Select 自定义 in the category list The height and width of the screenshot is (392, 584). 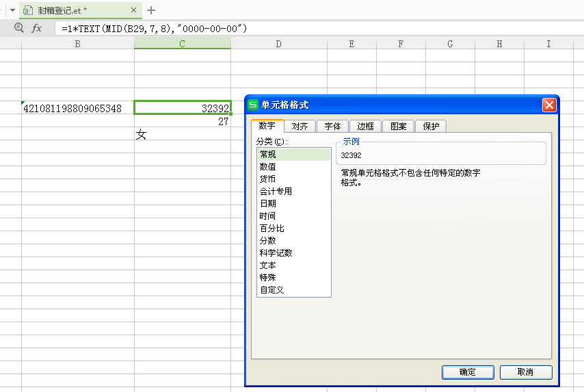click(294, 289)
